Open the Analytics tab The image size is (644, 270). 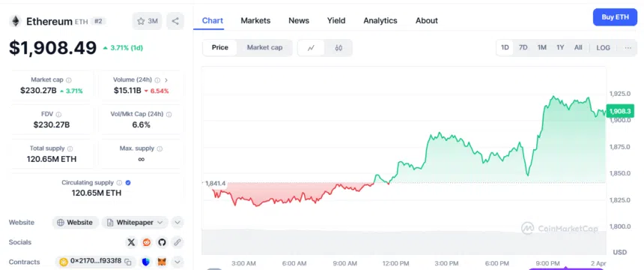pos(380,20)
